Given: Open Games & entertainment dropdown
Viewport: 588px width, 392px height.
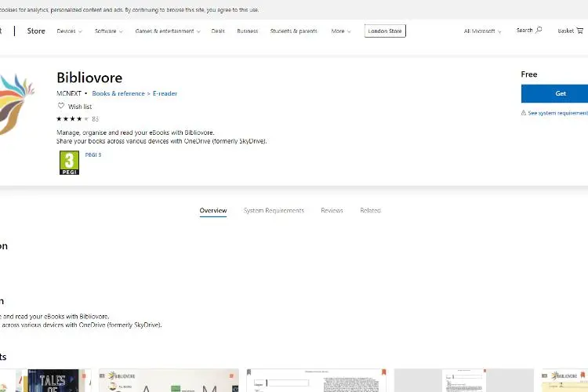Looking at the screenshot, I should coord(168,31).
